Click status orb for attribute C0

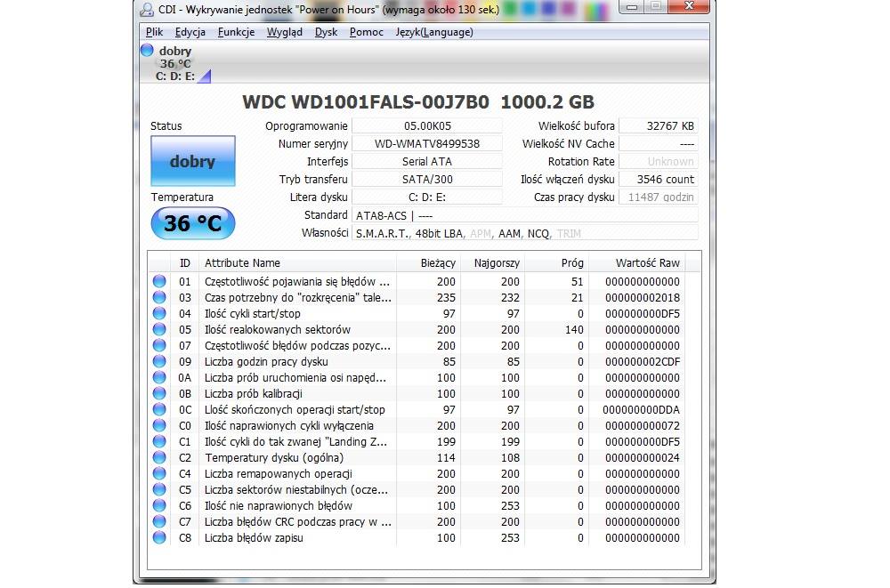coord(159,426)
